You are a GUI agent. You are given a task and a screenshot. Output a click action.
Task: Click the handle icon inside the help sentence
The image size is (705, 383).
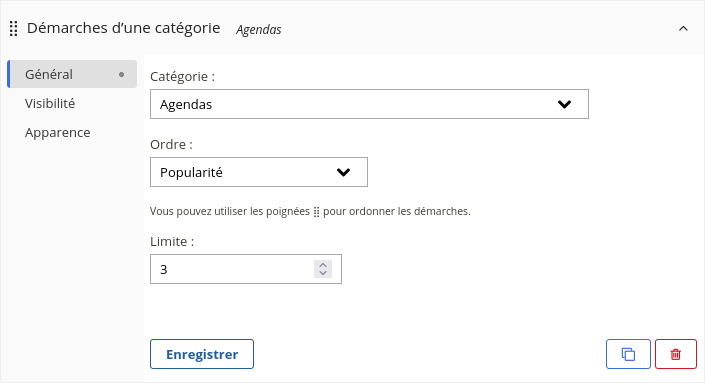pos(316,212)
